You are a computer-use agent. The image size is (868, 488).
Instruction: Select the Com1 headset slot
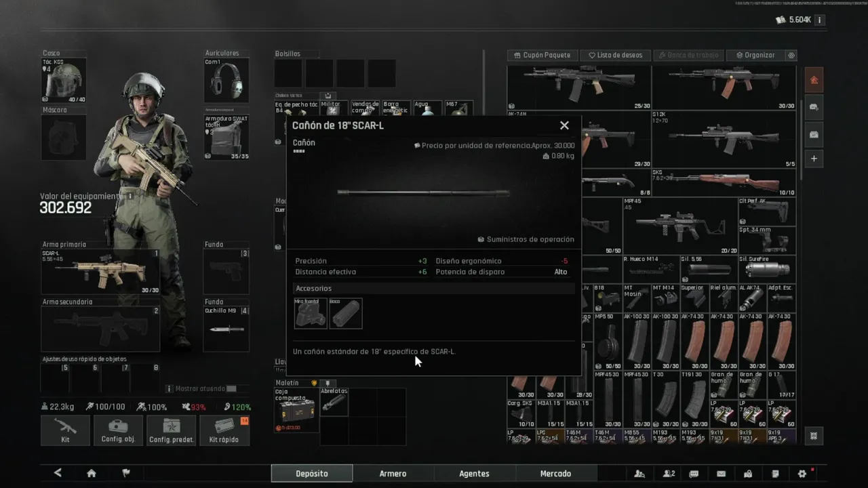[x=226, y=80]
